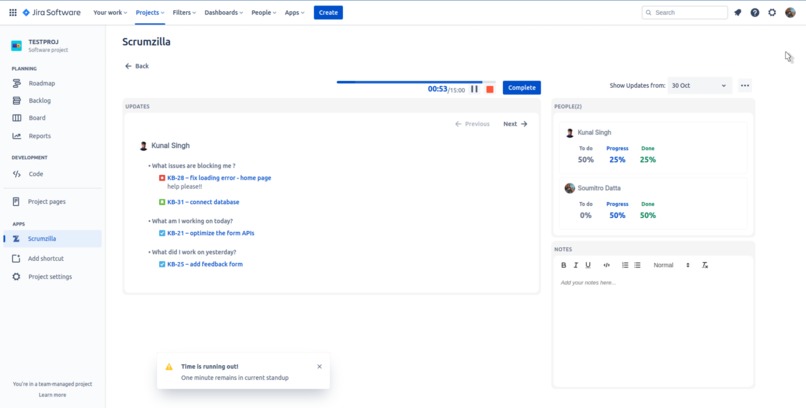Open issue KB-31 connect database
The width and height of the screenshot is (806, 408).
(203, 202)
